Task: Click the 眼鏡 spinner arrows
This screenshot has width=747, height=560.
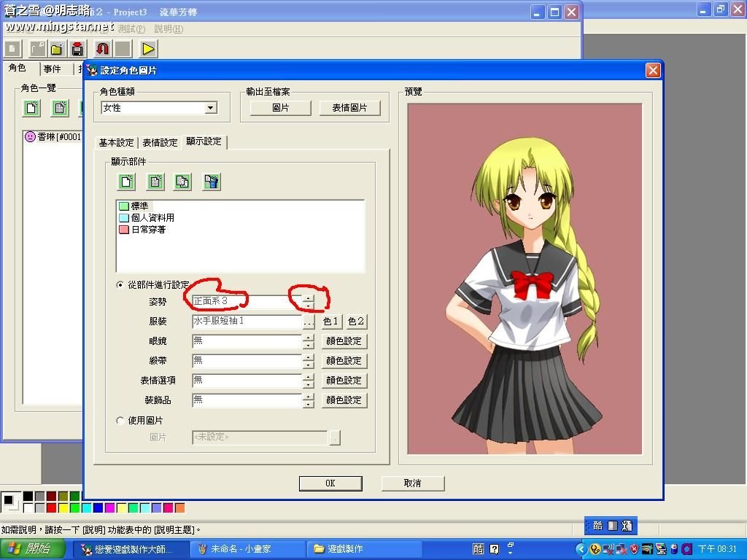Action: 309,341
